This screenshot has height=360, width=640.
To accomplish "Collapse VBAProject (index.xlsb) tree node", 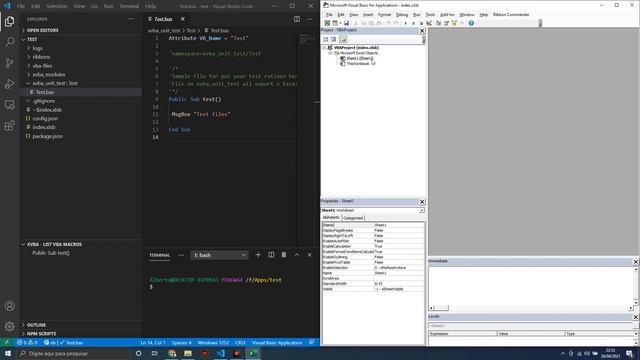I will [x=324, y=48].
